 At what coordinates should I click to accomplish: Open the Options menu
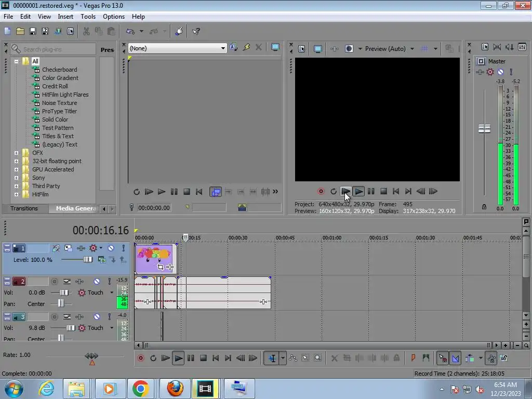pyautogui.click(x=114, y=16)
